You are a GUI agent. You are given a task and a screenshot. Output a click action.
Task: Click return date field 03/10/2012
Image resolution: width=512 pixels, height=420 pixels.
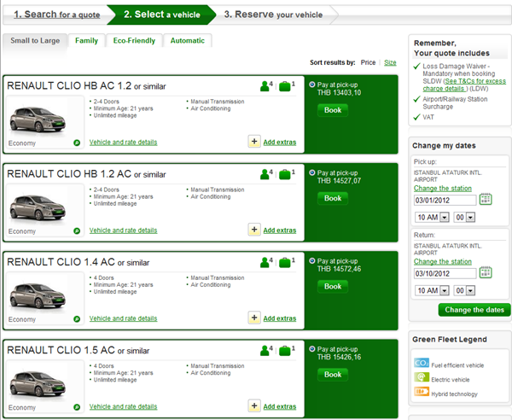(x=445, y=273)
